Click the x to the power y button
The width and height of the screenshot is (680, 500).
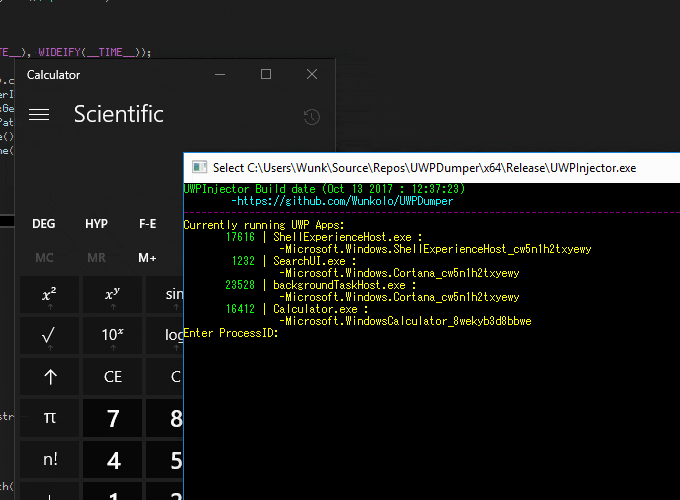point(112,295)
